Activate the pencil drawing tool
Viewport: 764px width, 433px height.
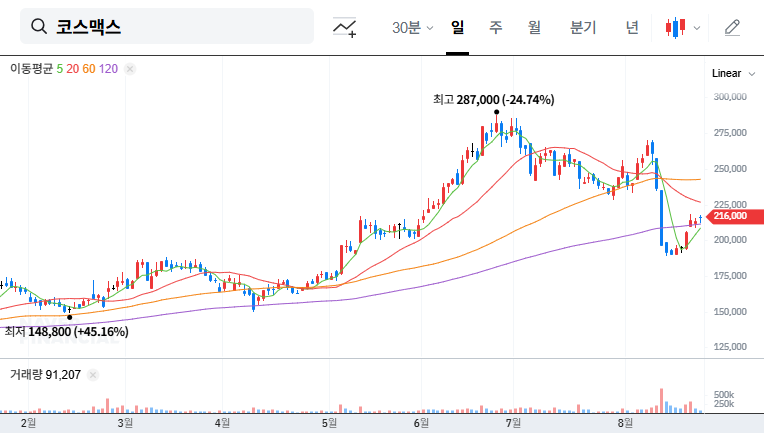732,28
